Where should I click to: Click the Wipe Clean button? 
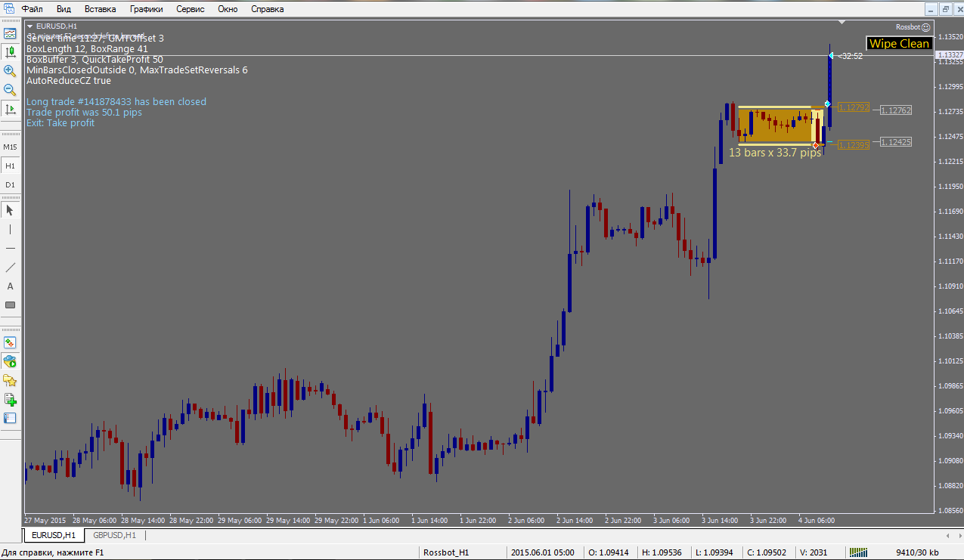point(899,43)
